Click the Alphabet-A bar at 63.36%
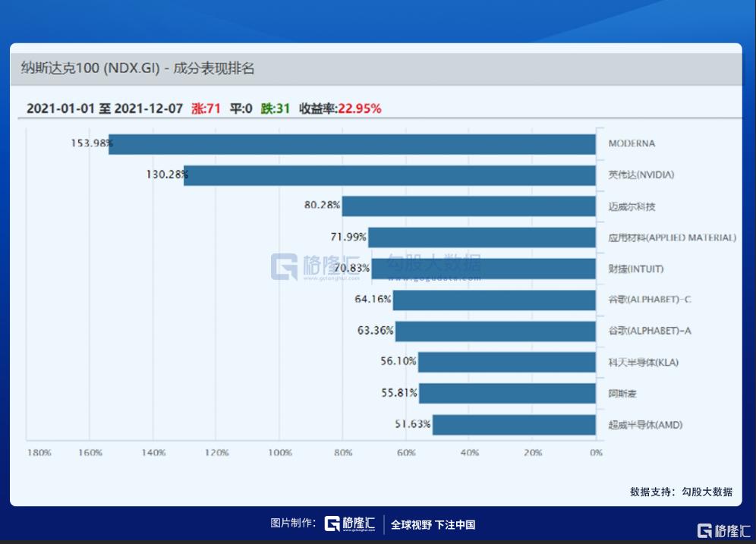The width and height of the screenshot is (756, 544). point(496,332)
